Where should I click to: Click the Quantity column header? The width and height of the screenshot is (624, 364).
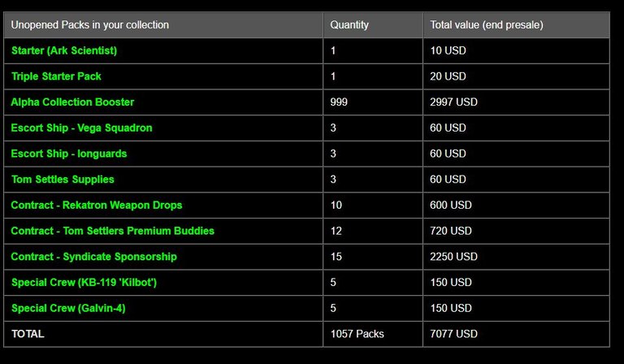coord(349,25)
